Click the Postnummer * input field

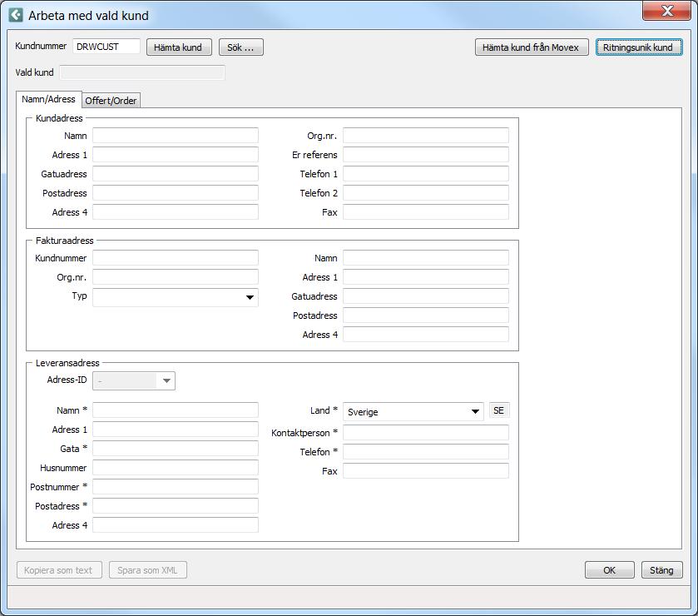(176, 487)
